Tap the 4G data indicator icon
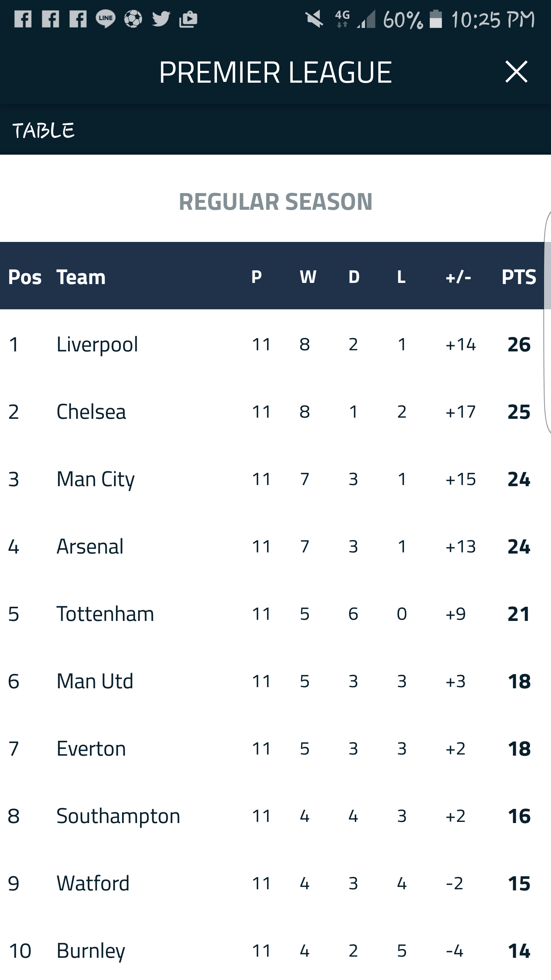551x980 pixels. (x=342, y=18)
